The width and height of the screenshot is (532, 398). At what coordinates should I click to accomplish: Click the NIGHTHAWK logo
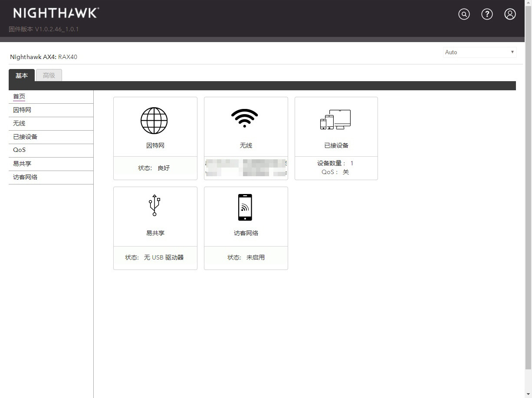[x=56, y=13]
